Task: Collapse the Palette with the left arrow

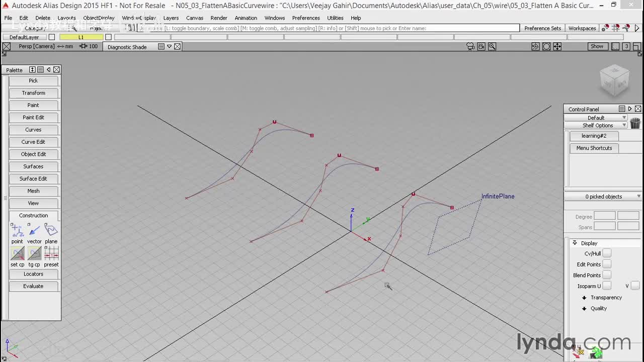Action: pos(48,70)
